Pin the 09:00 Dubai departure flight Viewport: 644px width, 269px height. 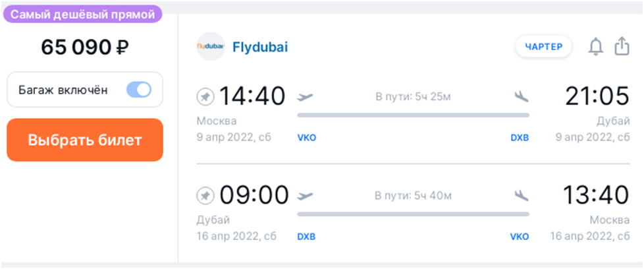(x=205, y=196)
